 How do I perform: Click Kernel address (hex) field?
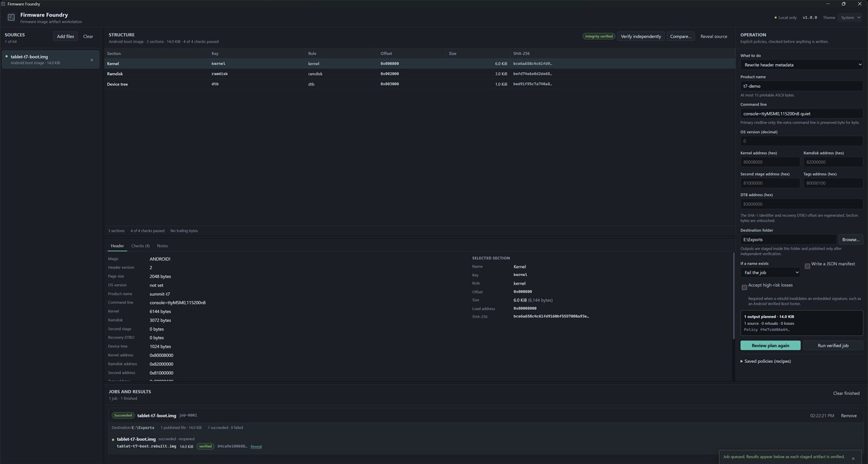tap(770, 162)
